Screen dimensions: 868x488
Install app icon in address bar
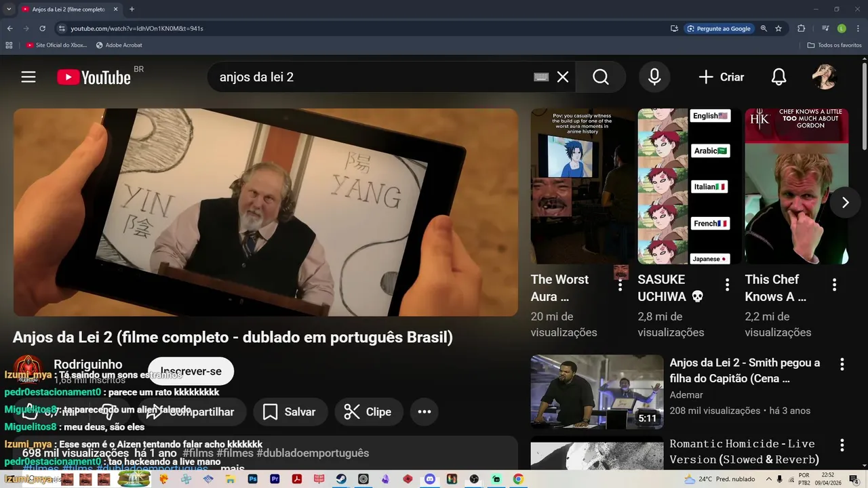[674, 28]
